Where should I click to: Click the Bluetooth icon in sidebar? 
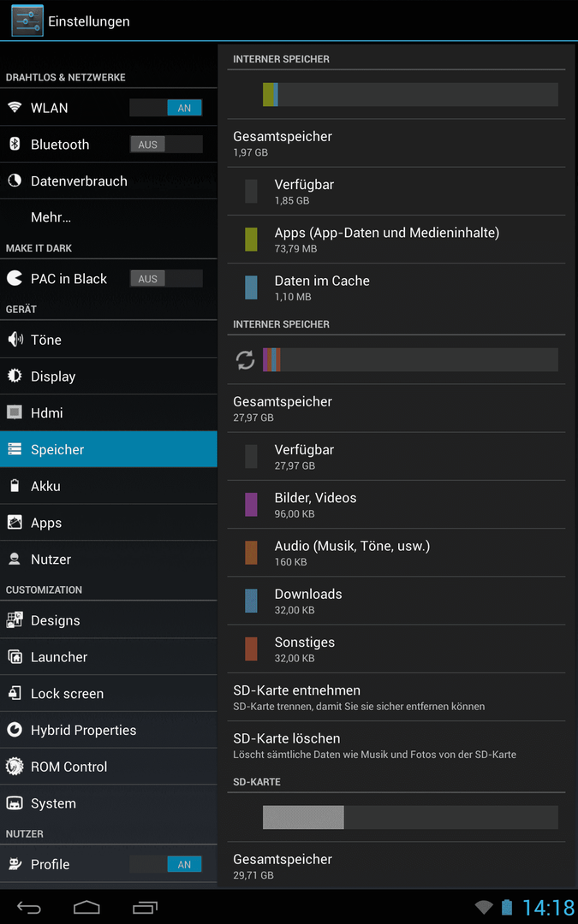[15, 144]
